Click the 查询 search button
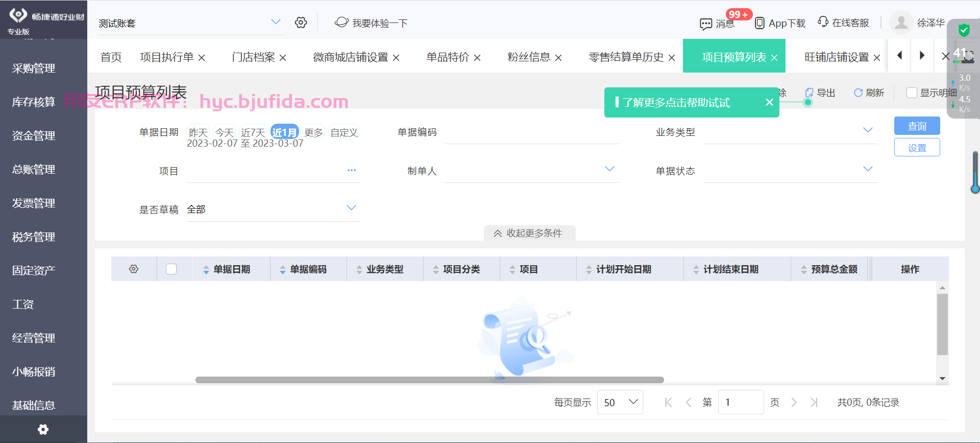The width and height of the screenshot is (980, 443). click(x=917, y=126)
